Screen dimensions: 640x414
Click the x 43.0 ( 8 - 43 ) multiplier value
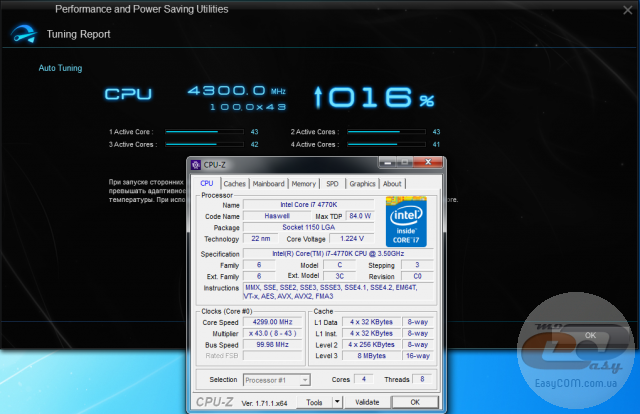coord(272,334)
